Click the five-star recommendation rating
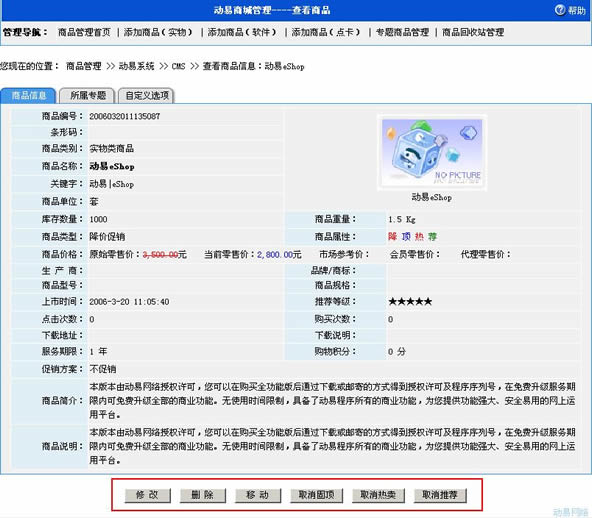Image resolution: width=592 pixels, height=518 pixels. tap(410, 302)
